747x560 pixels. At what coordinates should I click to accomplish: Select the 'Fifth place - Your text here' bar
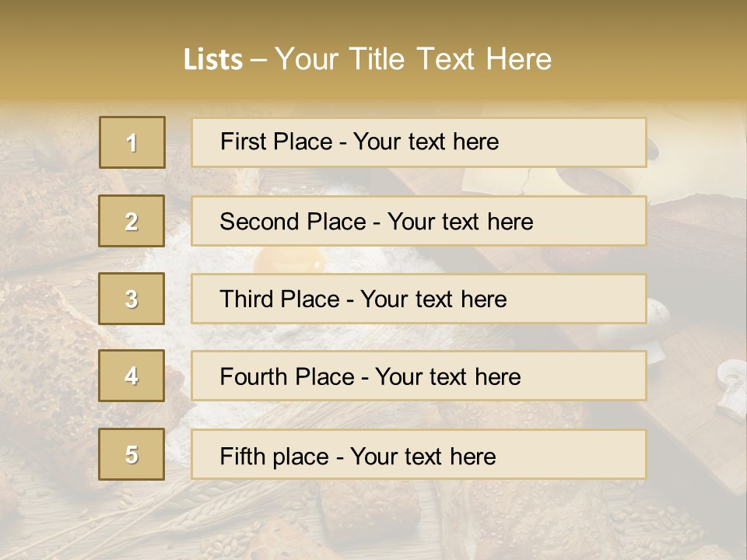tap(419, 454)
